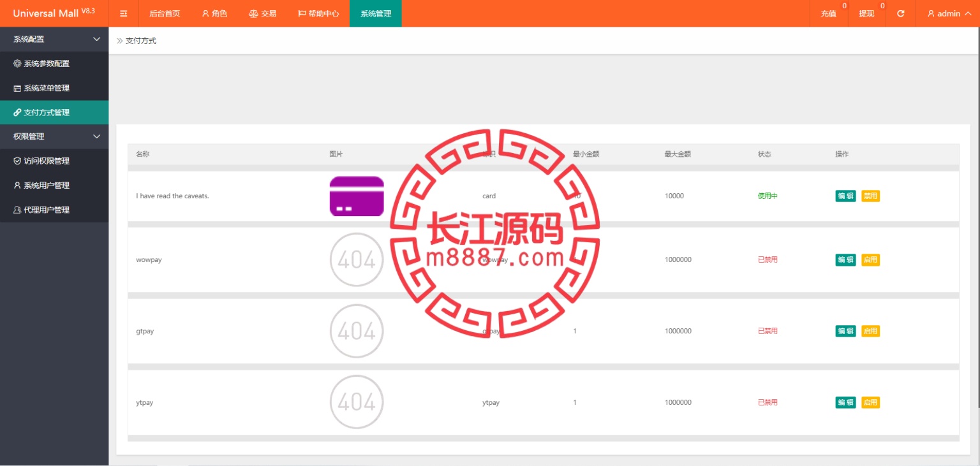
Task: Collapse the 系统配置 sidebar section
Action: click(x=54, y=39)
